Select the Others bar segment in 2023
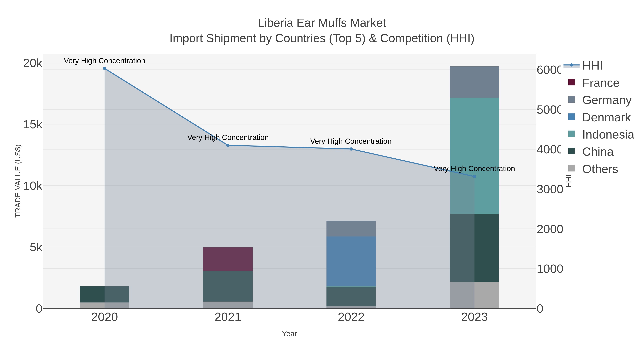 pyautogui.click(x=474, y=295)
